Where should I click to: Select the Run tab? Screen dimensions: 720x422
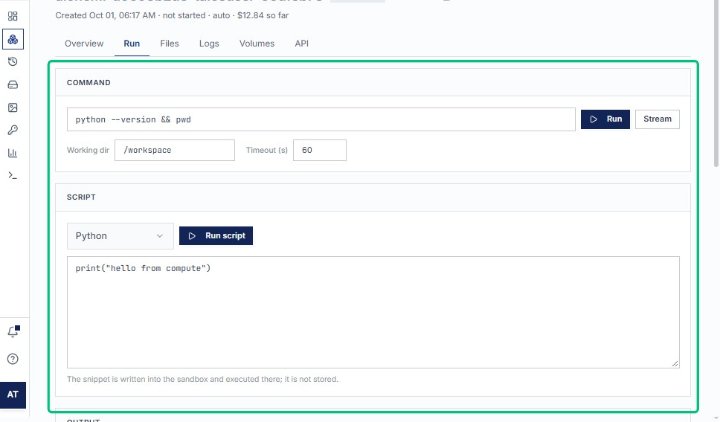point(132,44)
